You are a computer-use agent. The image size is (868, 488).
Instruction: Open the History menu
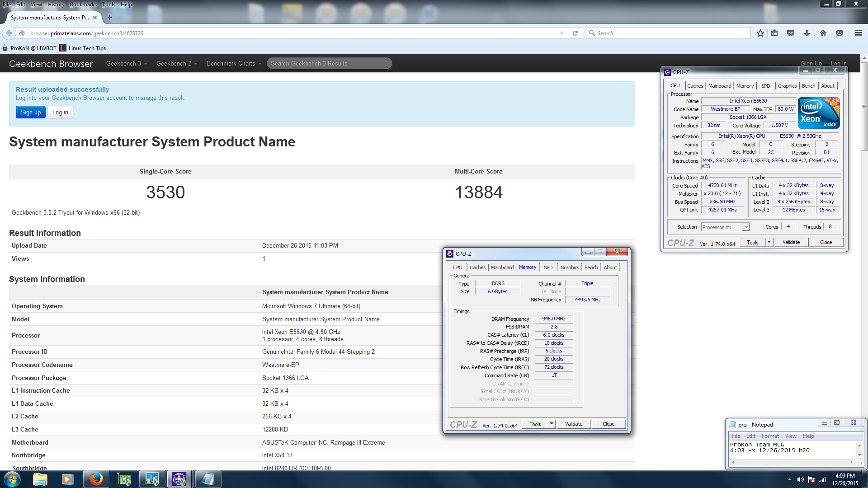56,4
